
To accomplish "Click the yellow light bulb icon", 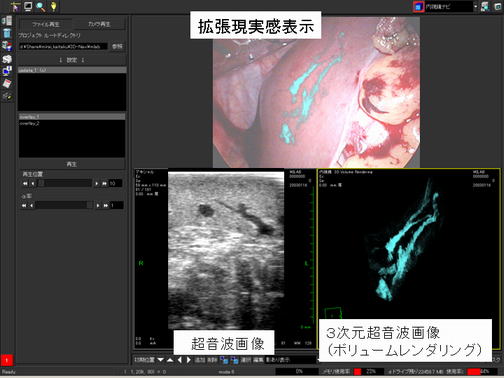I will pos(53,6).
